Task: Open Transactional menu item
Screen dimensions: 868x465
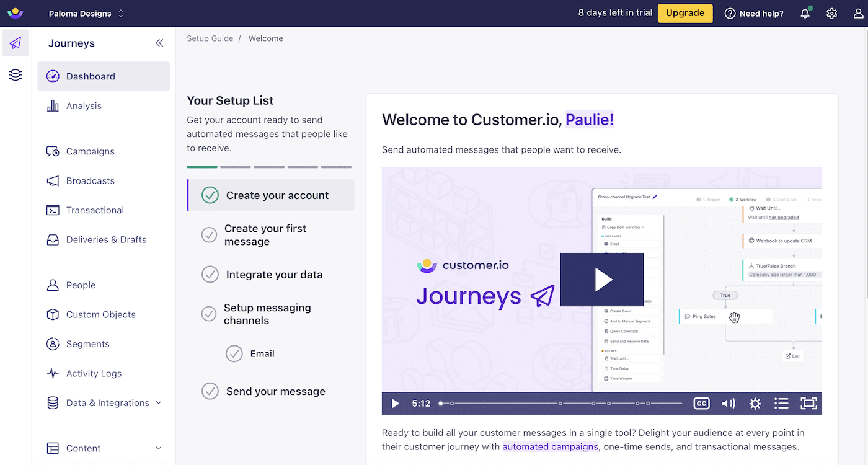Action: 104,210
